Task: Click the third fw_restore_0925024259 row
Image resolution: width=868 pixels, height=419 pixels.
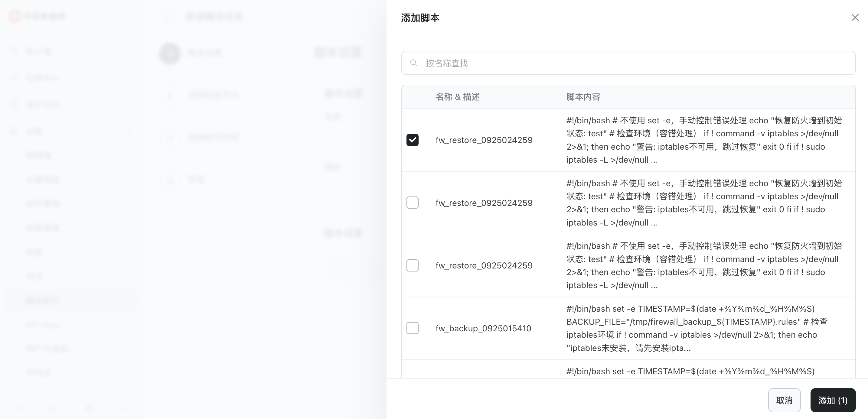Action: (484, 265)
